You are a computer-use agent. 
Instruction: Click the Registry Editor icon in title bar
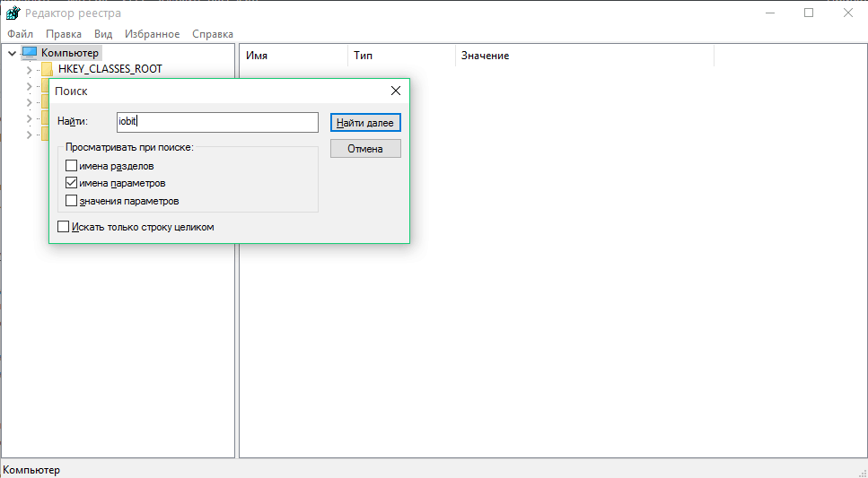click(13, 13)
